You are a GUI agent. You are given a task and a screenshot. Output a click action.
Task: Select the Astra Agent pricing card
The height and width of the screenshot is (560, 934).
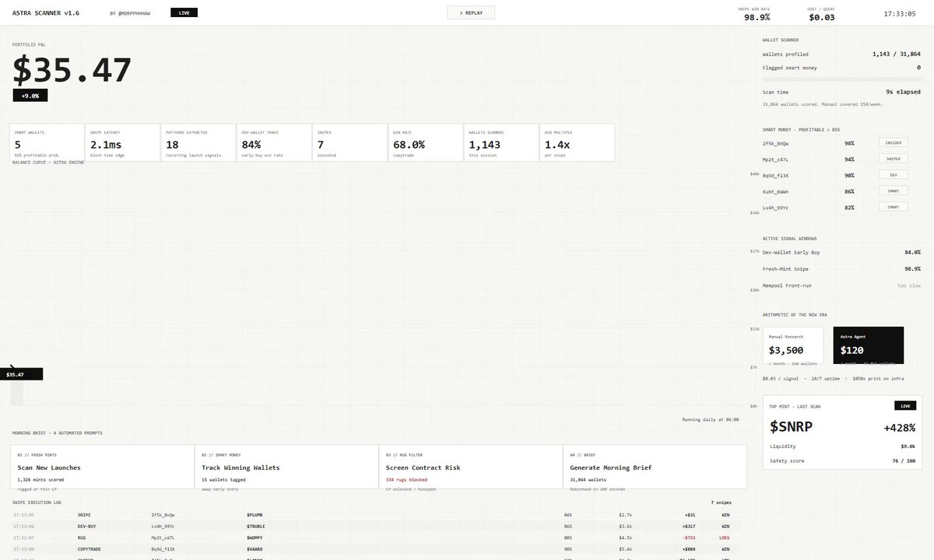tap(869, 345)
